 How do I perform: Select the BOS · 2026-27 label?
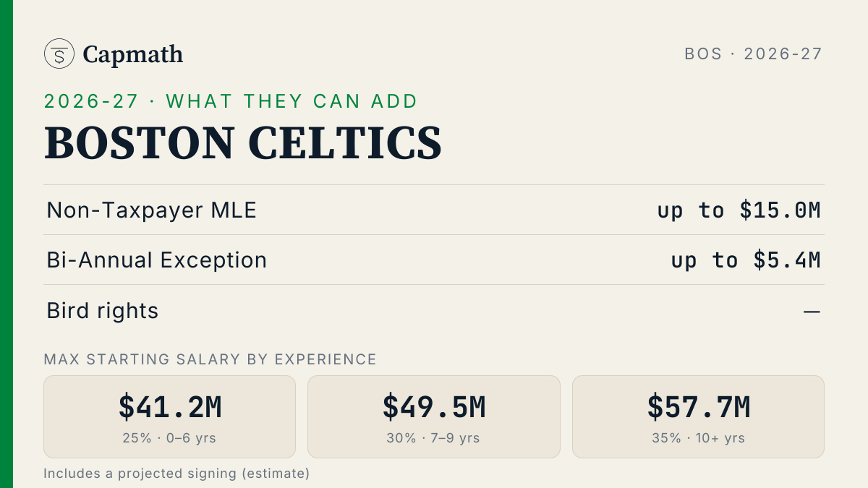[x=754, y=53]
